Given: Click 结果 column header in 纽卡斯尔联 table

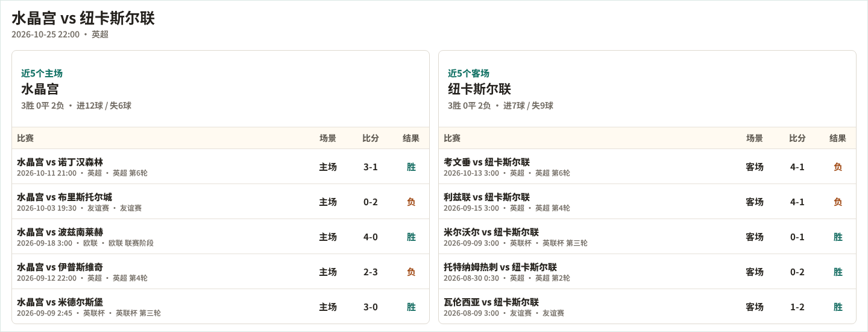Looking at the screenshot, I should (838, 138).
